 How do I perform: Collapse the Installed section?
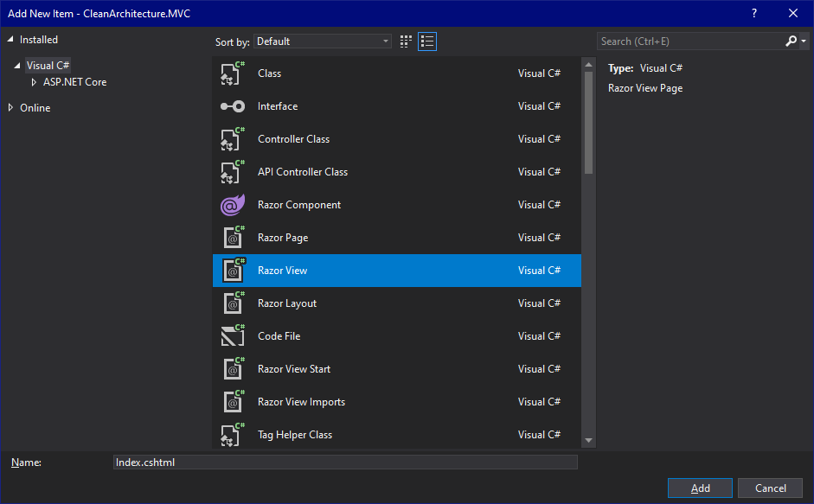pos(10,40)
